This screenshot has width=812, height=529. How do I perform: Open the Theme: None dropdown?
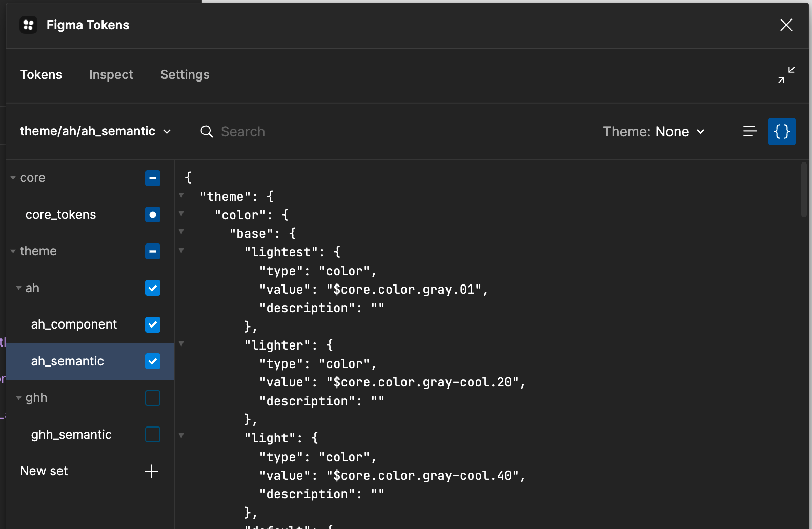pos(654,132)
